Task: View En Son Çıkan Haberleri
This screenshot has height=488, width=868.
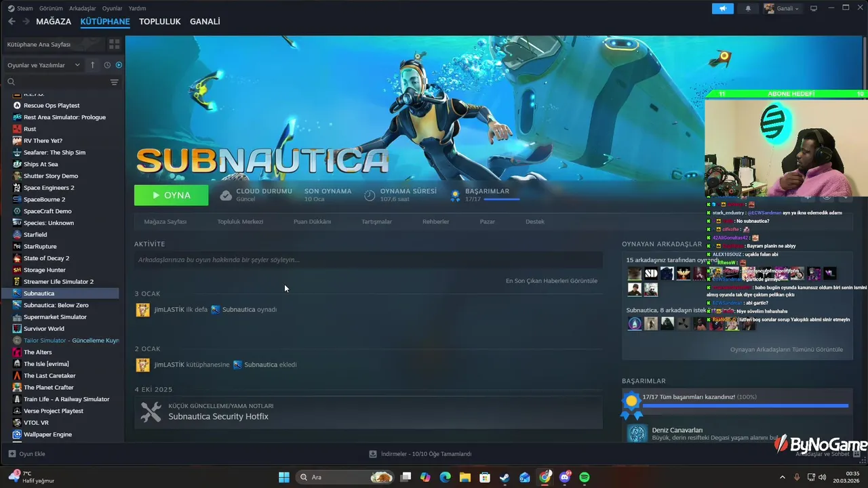Action: click(x=551, y=281)
